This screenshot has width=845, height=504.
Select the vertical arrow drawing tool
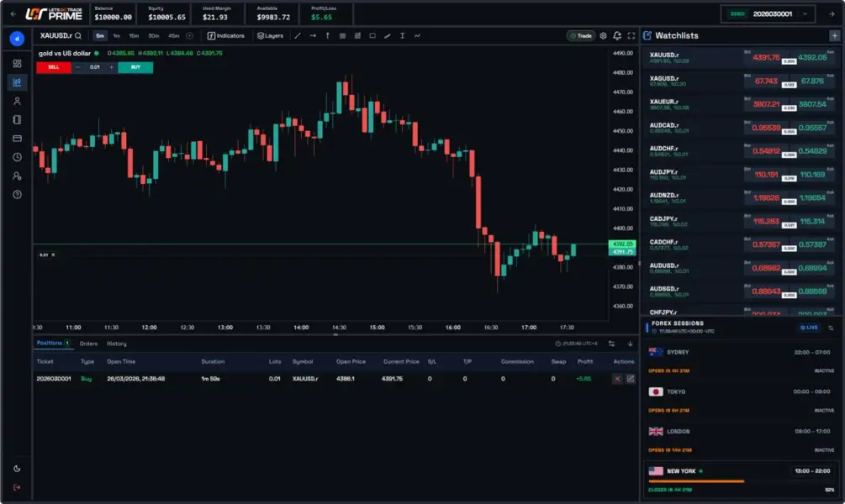(x=327, y=36)
